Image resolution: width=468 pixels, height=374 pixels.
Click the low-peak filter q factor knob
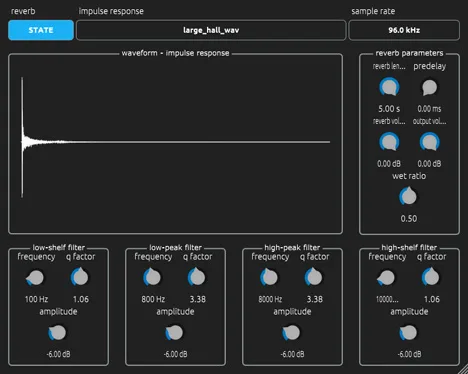pos(197,277)
